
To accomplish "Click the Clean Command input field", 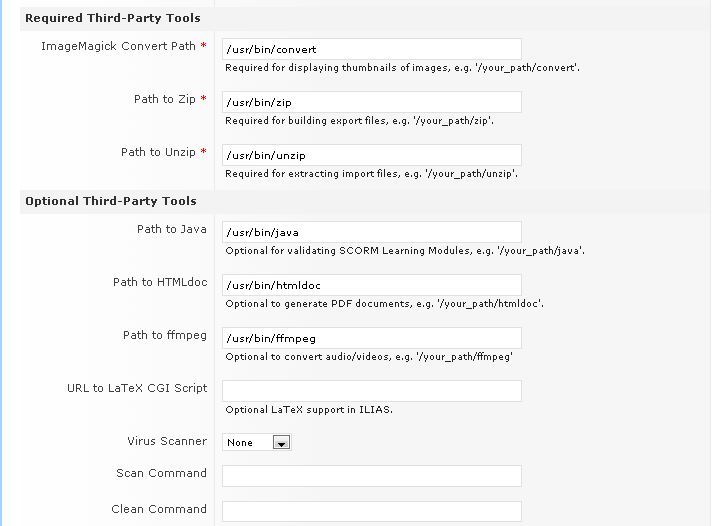I will coord(371,511).
